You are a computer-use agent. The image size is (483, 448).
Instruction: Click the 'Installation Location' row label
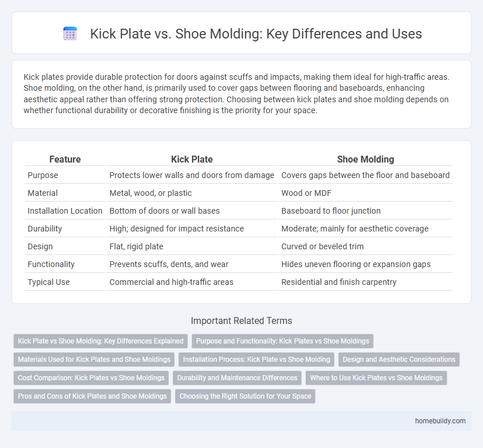point(65,211)
